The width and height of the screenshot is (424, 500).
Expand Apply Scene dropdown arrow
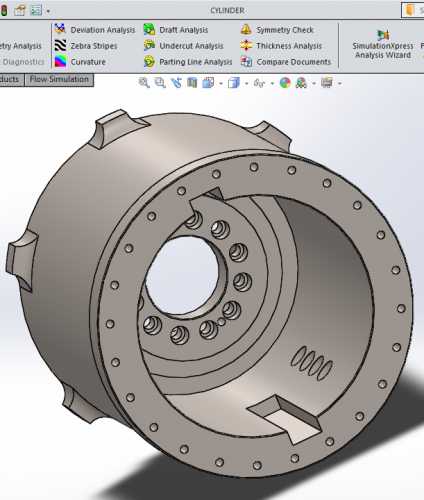pos(314,83)
